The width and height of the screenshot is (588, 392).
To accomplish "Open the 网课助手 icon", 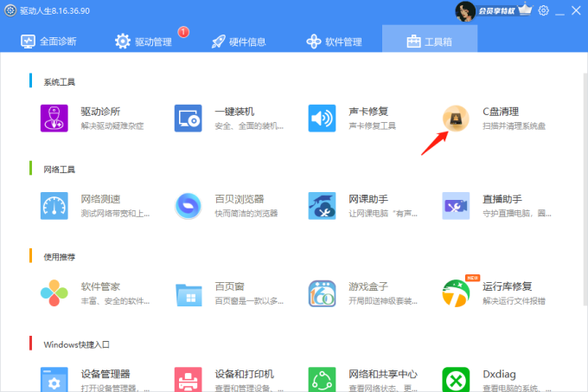I will click(322, 206).
